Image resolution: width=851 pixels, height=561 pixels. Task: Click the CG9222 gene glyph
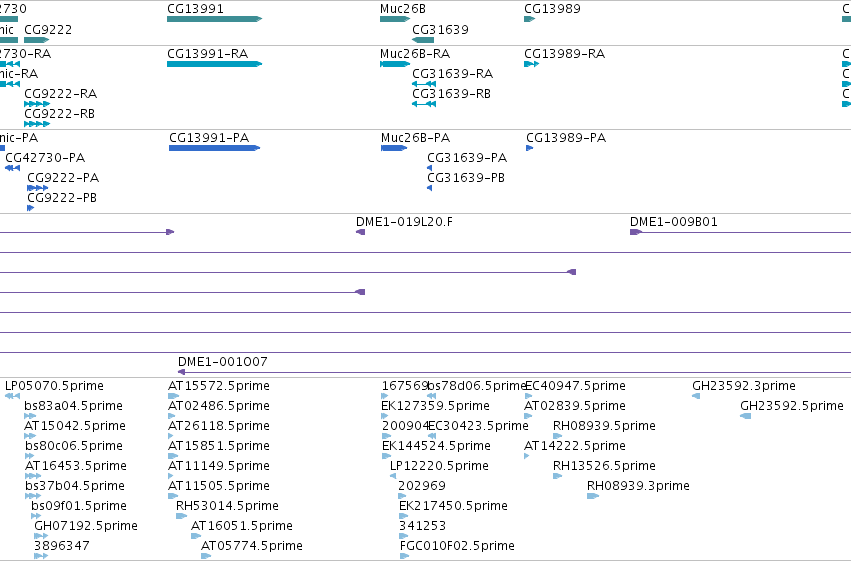coord(36,40)
